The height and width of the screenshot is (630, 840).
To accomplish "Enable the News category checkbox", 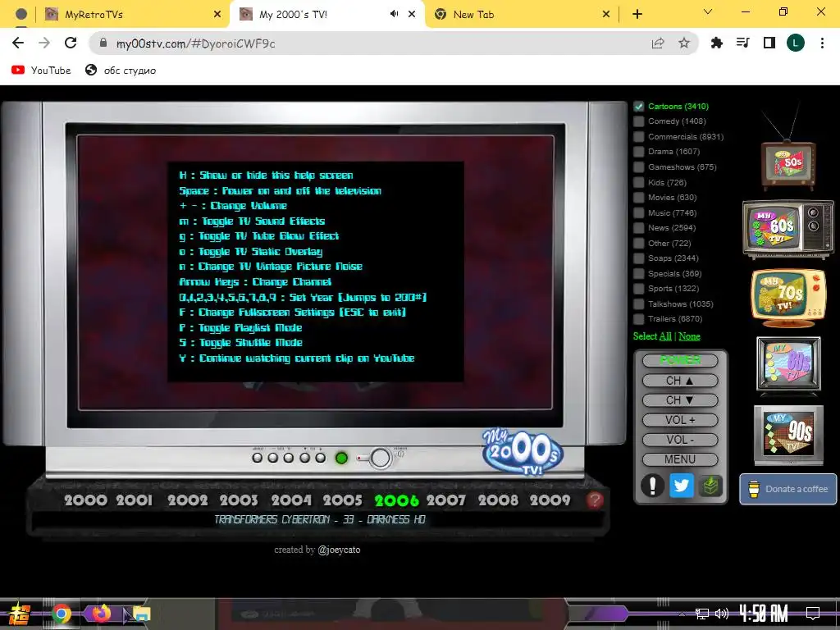I will click(x=638, y=228).
